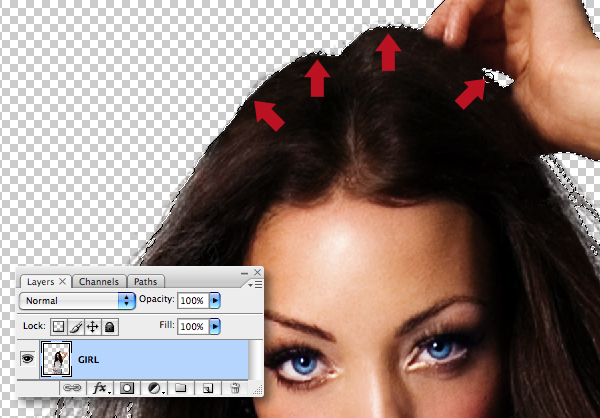
Task: Delete layer with trash icon
Action: point(235,388)
